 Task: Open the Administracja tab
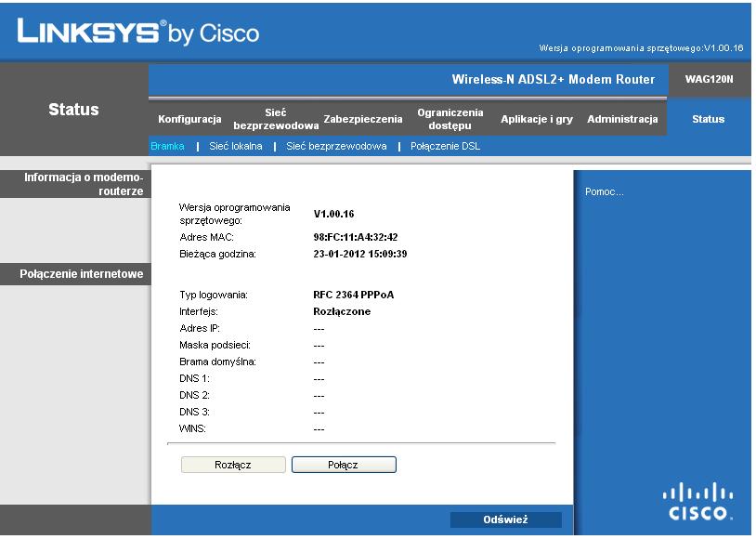coord(622,119)
